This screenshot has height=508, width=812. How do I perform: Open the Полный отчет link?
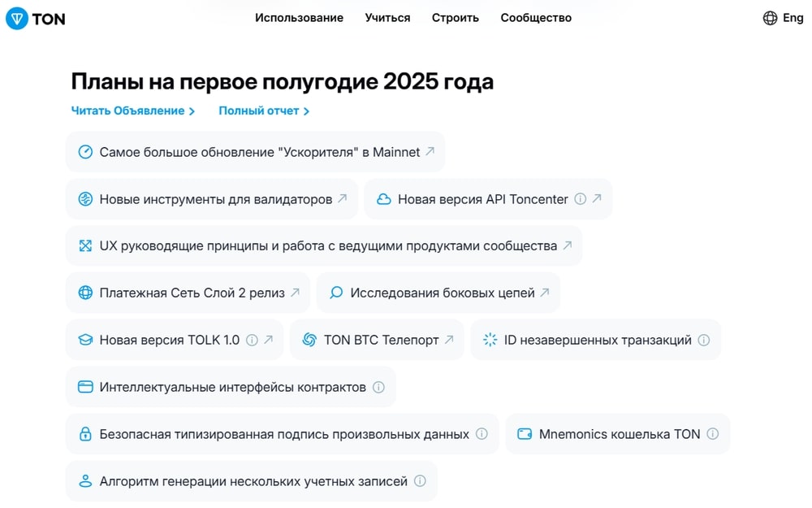pyautogui.click(x=264, y=111)
